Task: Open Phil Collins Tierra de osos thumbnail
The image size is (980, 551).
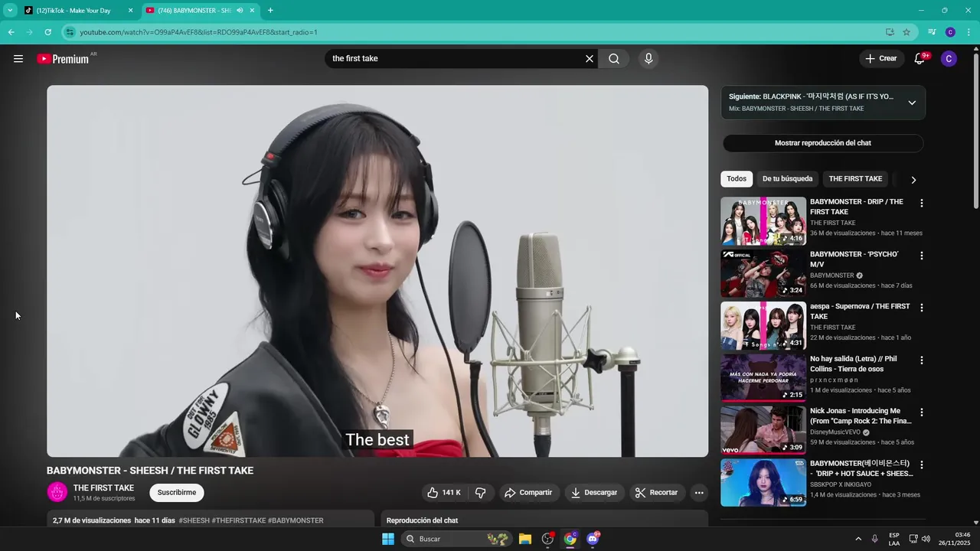Action: (x=763, y=378)
